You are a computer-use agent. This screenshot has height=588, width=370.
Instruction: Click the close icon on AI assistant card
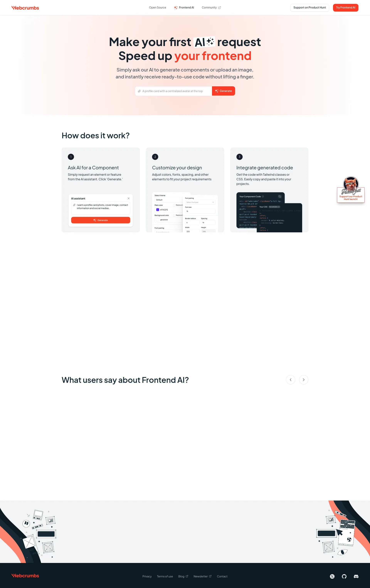coord(129,199)
